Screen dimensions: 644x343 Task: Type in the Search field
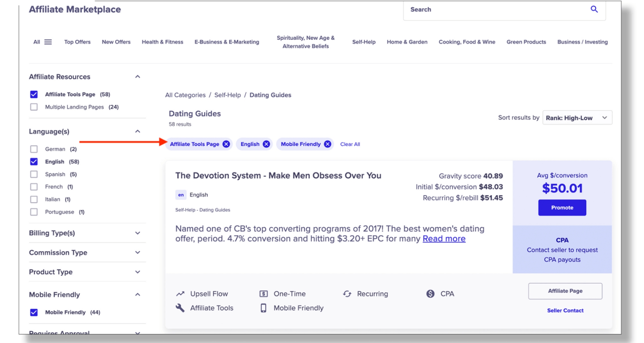[x=495, y=10]
